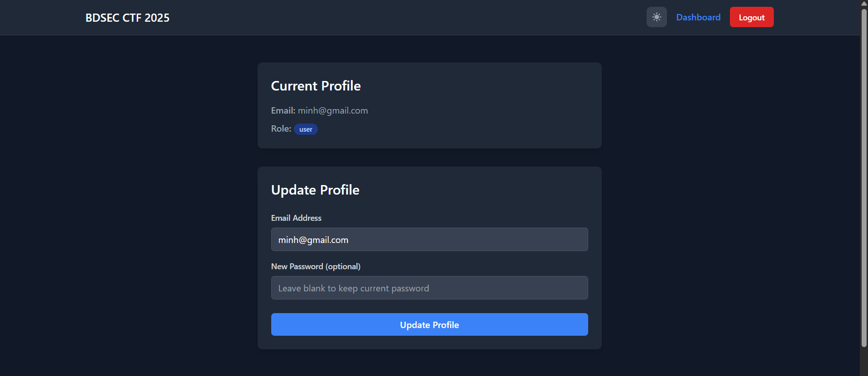The width and height of the screenshot is (868, 376).
Task: Click the scrollbar track below the thumb
Action: click(864, 361)
